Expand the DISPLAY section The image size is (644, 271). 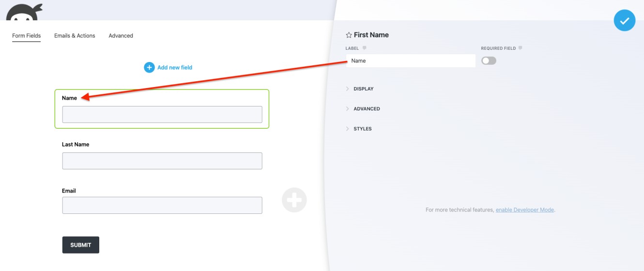point(360,89)
